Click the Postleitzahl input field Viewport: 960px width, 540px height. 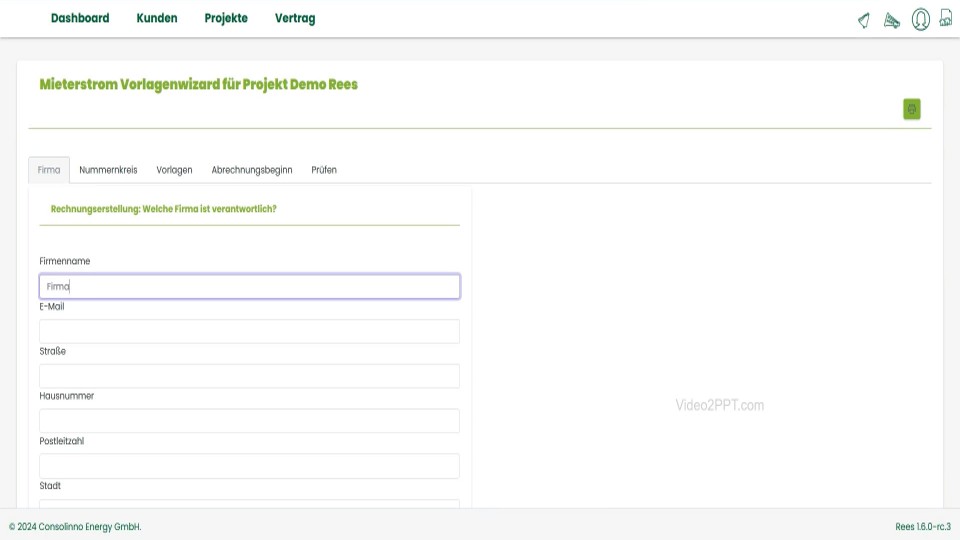pyautogui.click(x=250, y=466)
